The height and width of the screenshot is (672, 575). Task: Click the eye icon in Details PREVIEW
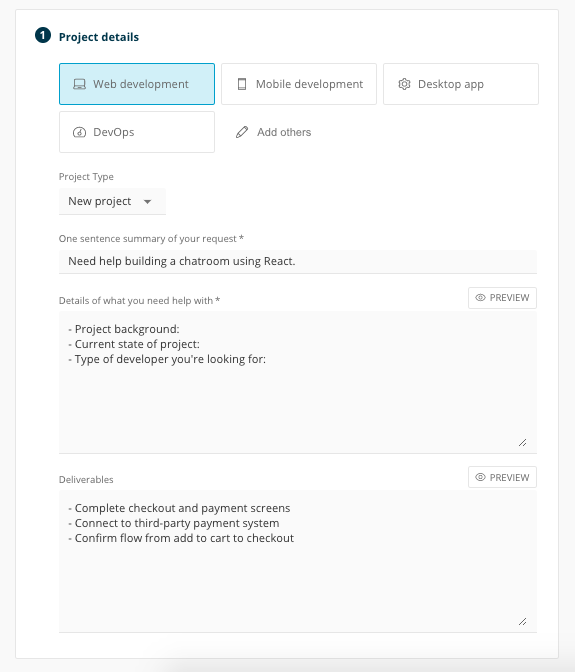click(x=480, y=297)
